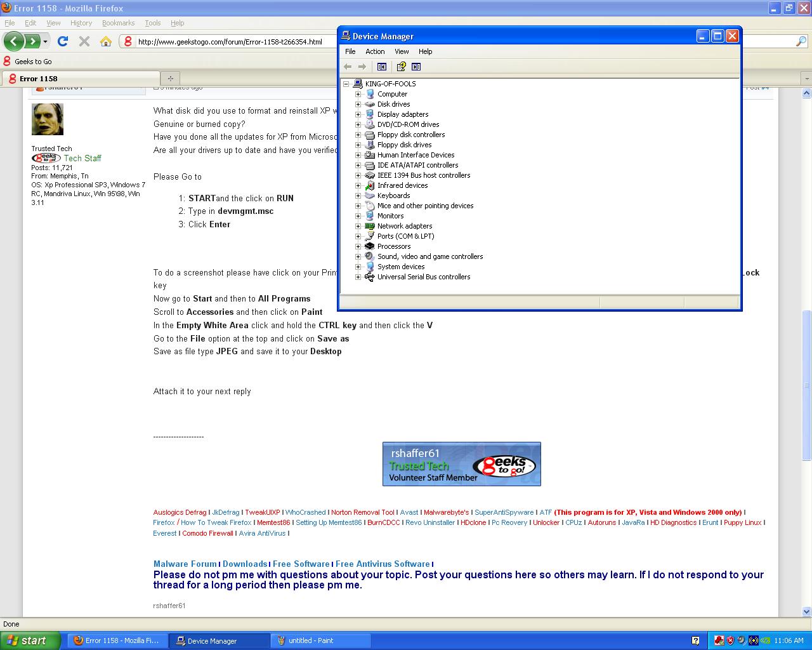Click the red puzzle-piece tray icon
Viewport: 812px width, 650px height.
719,640
